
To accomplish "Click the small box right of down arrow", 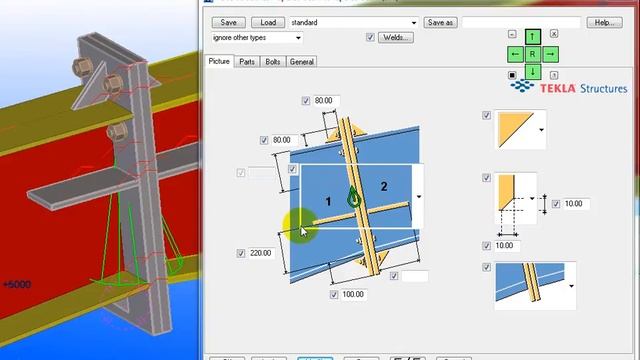I will pos(554,75).
